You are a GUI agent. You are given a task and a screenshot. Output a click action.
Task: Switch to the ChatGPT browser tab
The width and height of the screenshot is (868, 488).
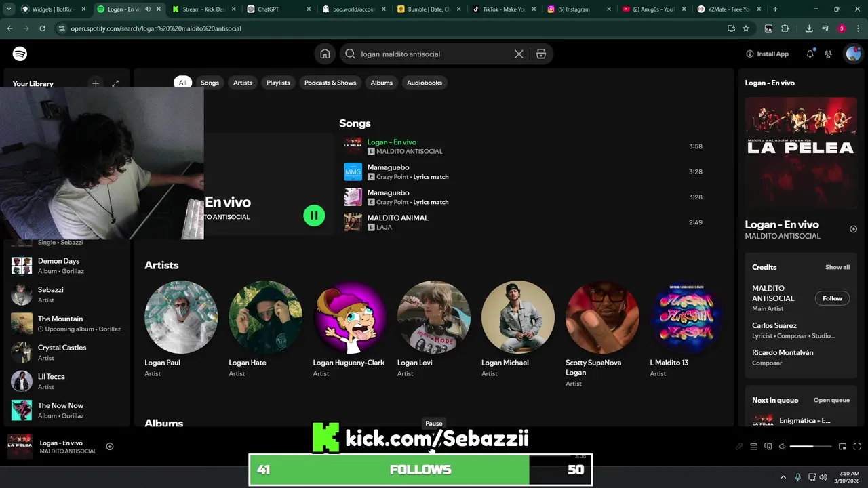coord(278,9)
